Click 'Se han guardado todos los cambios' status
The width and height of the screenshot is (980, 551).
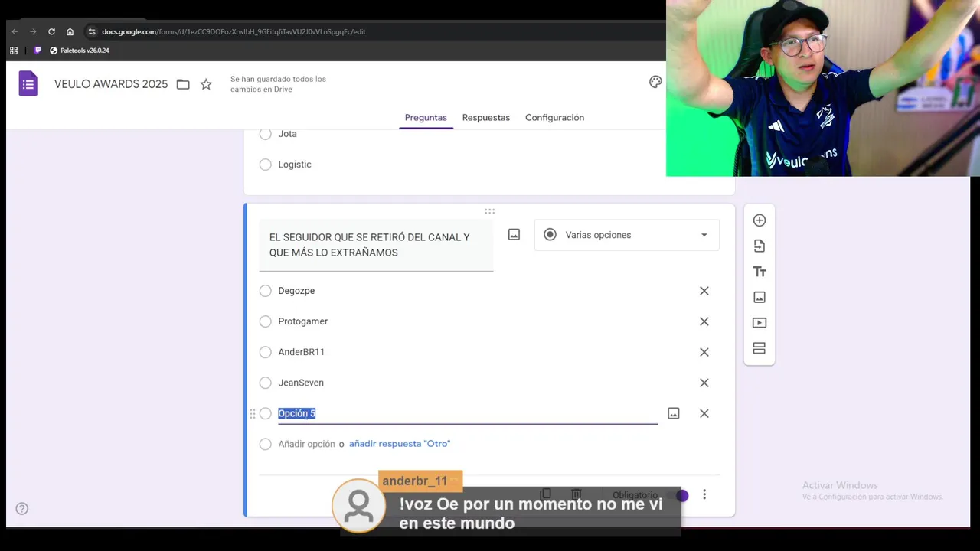(278, 84)
